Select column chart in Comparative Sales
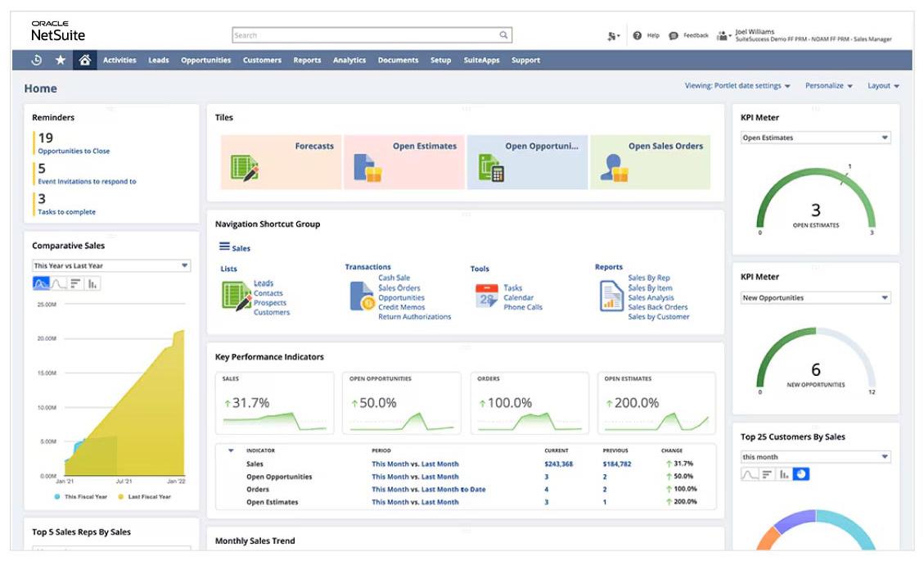Image resolution: width=924 pixels, height=561 pixels. click(92, 283)
